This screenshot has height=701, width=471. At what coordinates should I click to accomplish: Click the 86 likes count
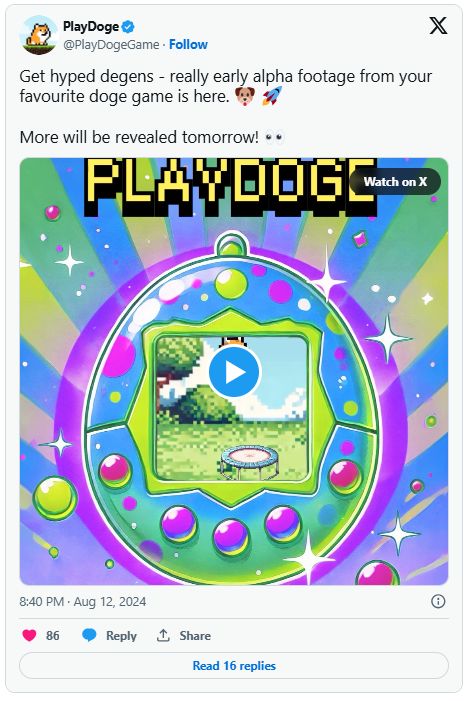(52, 636)
